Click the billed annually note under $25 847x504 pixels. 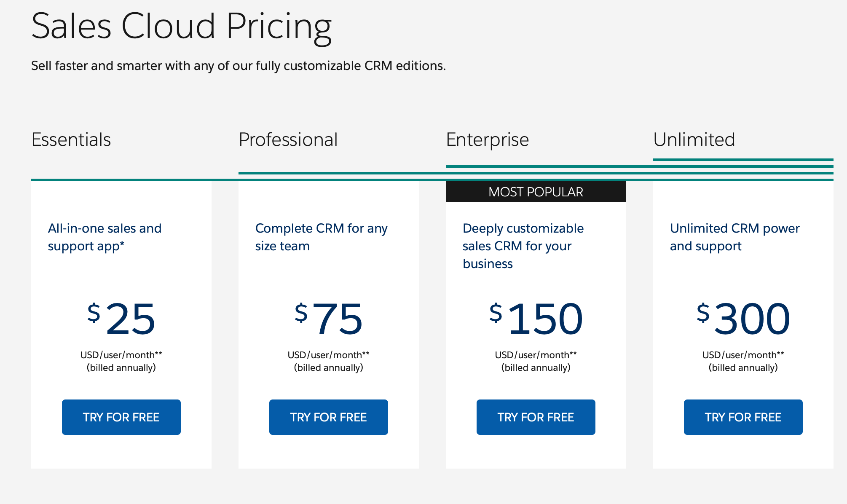tap(121, 367)
